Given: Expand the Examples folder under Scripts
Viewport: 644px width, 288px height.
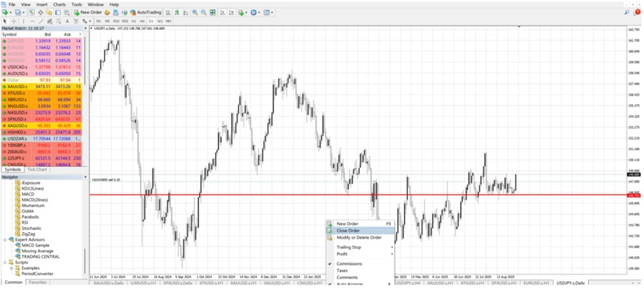Looking at the screenshot, I should pos(12,268).
